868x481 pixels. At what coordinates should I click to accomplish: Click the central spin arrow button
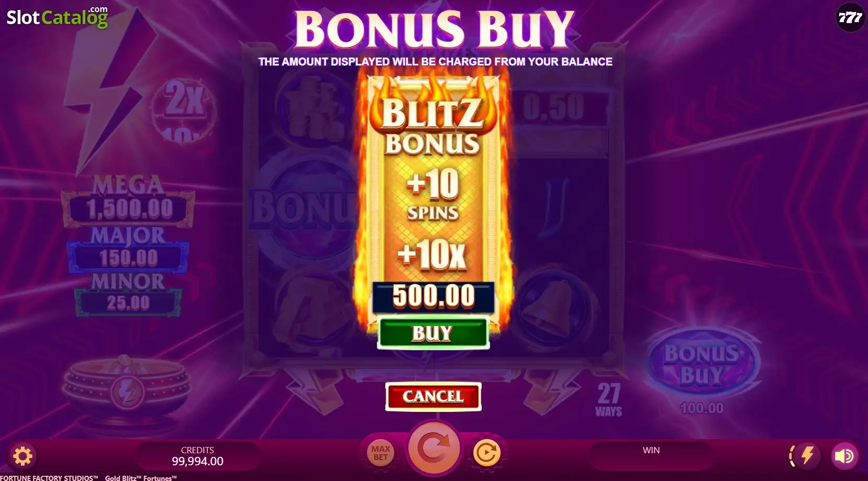[x=433, y=448]
